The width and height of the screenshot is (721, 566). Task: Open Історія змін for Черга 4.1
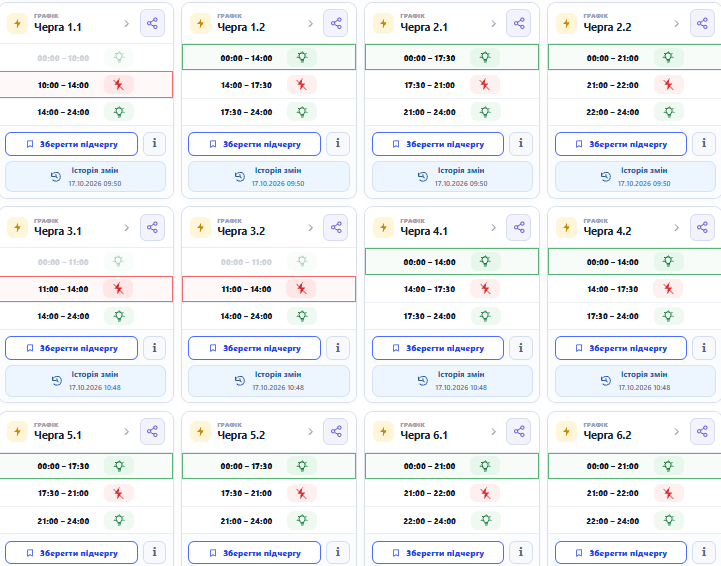(x=452, y=381)
